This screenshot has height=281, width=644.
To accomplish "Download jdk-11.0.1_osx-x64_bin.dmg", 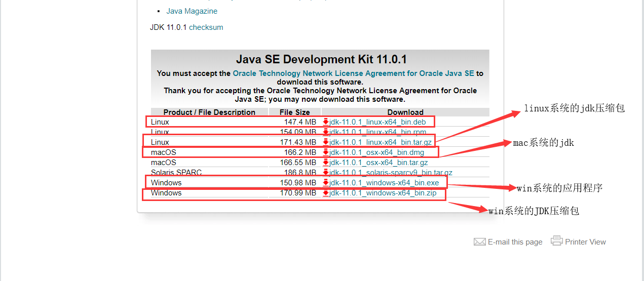I will coord(376,152).
